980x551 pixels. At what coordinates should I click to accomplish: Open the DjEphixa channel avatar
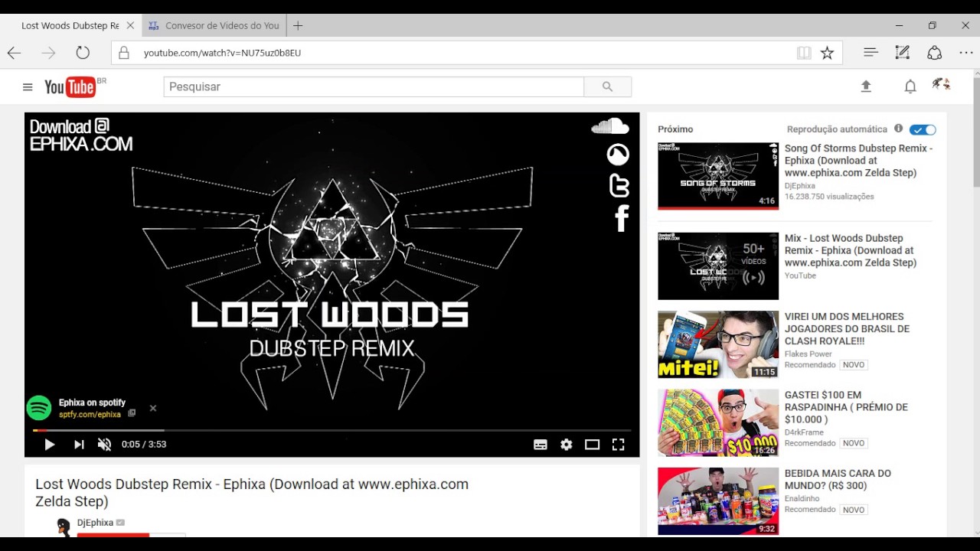[x=64, y=527]
